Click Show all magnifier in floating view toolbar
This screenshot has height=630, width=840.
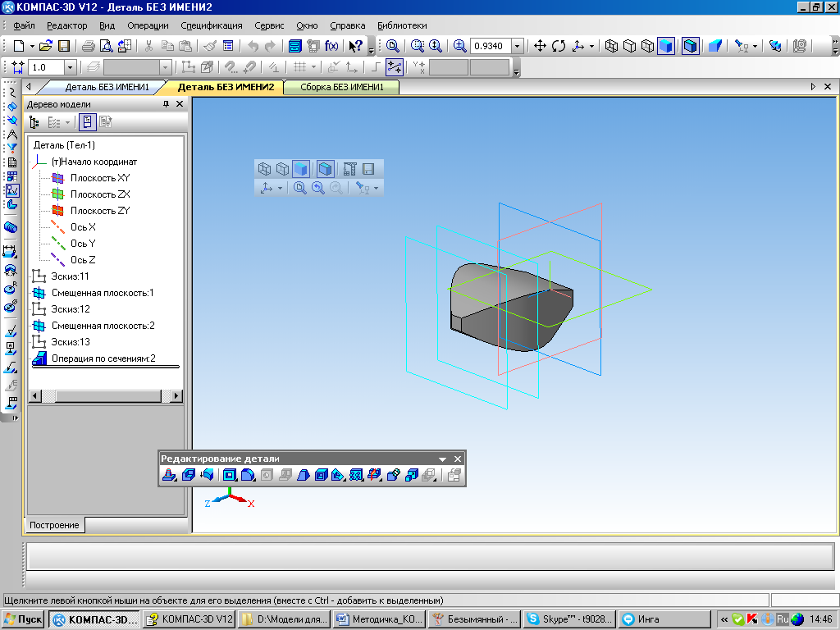click(x=300, y=188)
